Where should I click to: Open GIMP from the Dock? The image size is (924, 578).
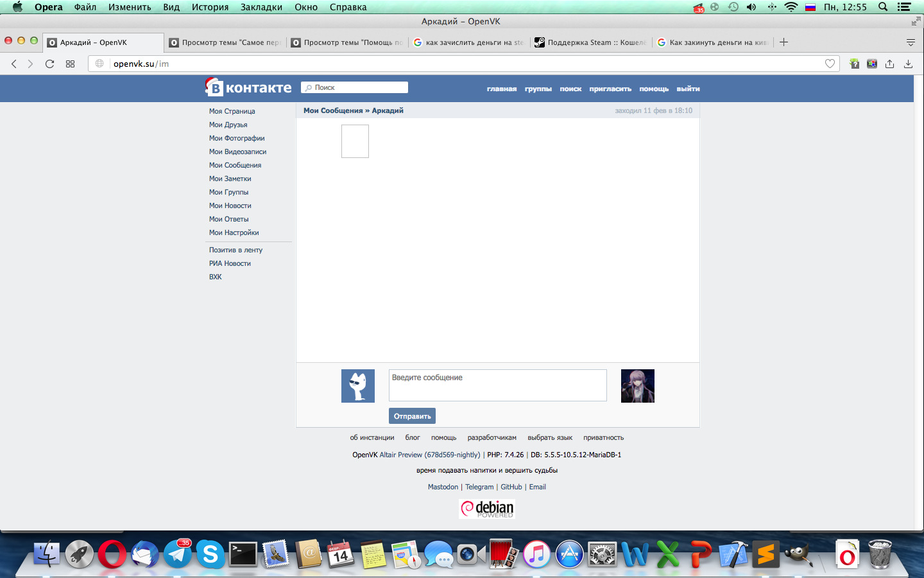point(798,554)
